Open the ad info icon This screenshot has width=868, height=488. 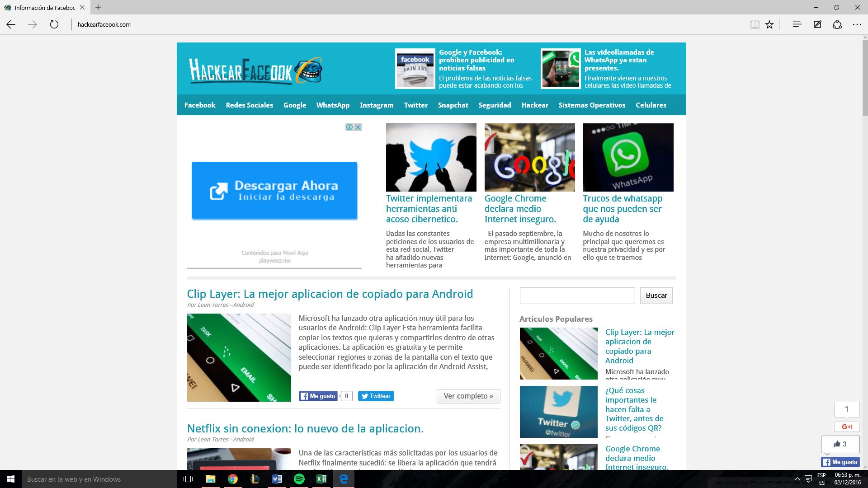pos(349,127)
